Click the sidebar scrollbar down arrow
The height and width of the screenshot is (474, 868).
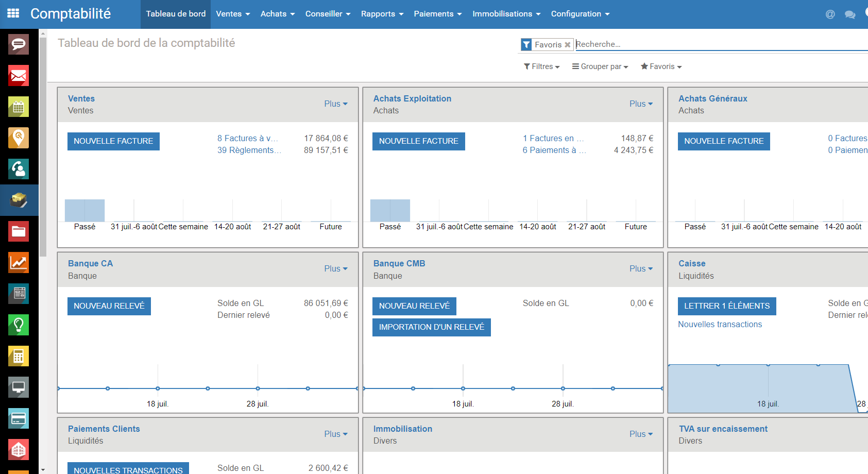[x=43, y=470]
